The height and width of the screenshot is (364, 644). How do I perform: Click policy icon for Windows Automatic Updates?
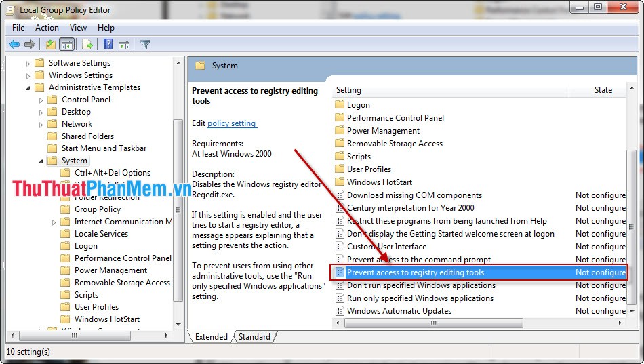340,311
